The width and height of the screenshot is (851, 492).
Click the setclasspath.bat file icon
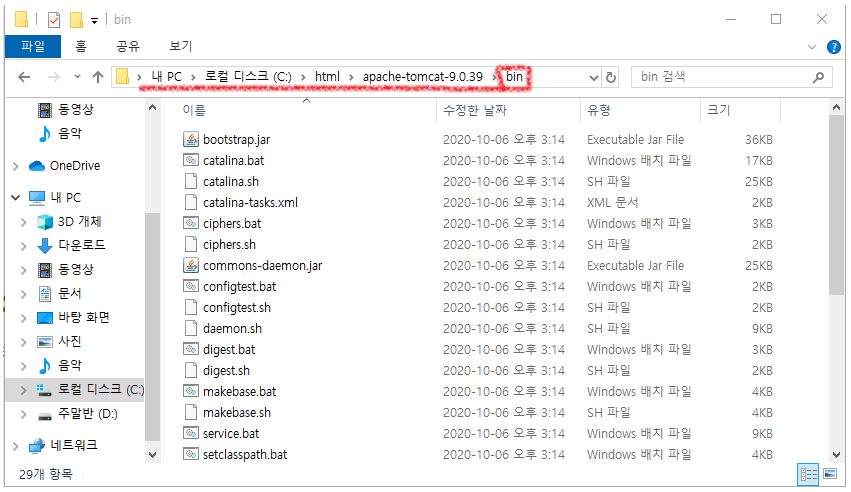click(190, 454)
